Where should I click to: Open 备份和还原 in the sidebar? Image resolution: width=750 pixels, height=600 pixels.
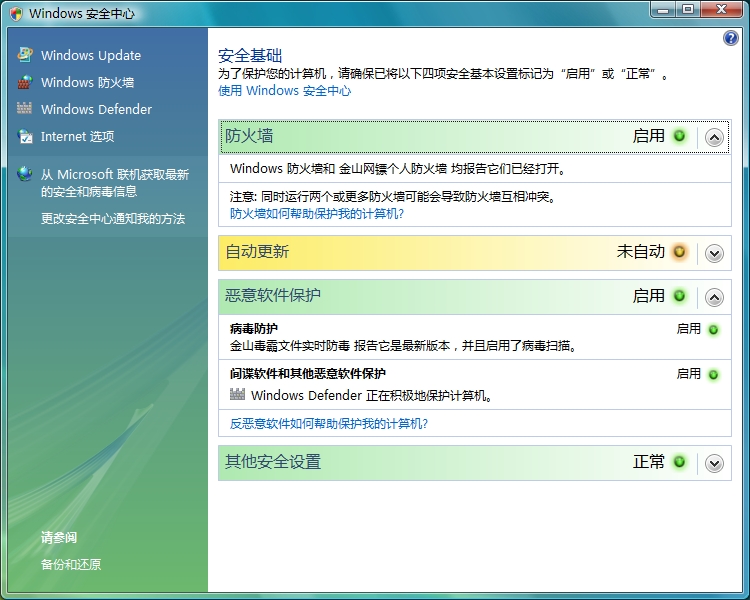pyautogui.click(x=71, y=565)
